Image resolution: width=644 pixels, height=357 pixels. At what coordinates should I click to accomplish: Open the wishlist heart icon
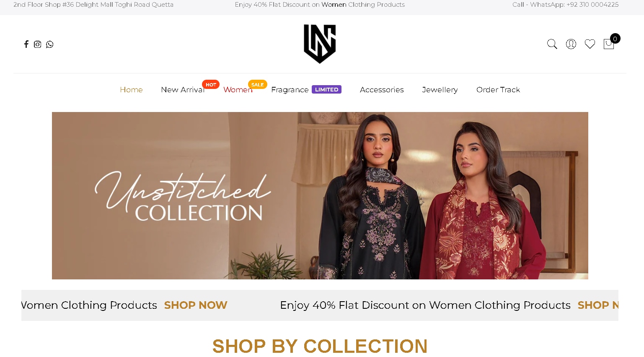click(x=590, y=44)
